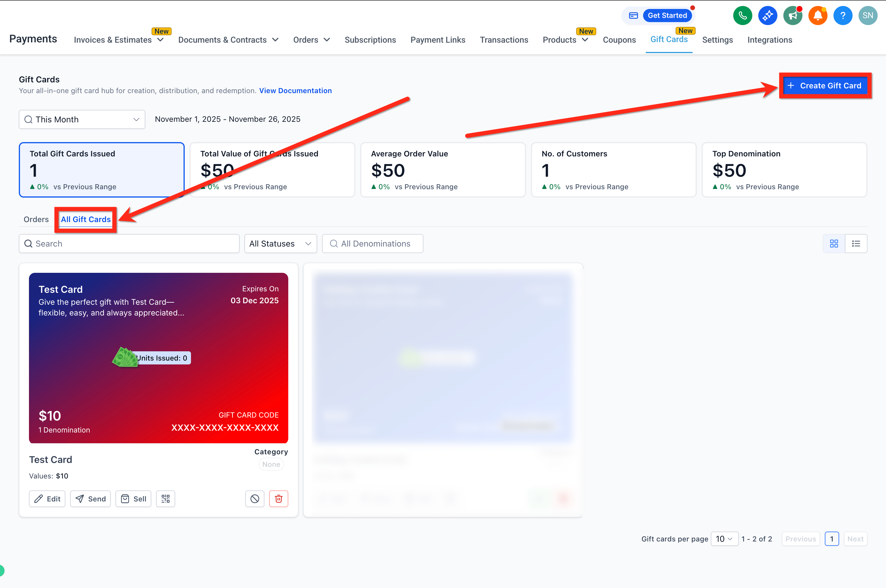Open the All Denominations filter
Screen dimensions: 886x588
pyautogui.click(x=373, y=244)
